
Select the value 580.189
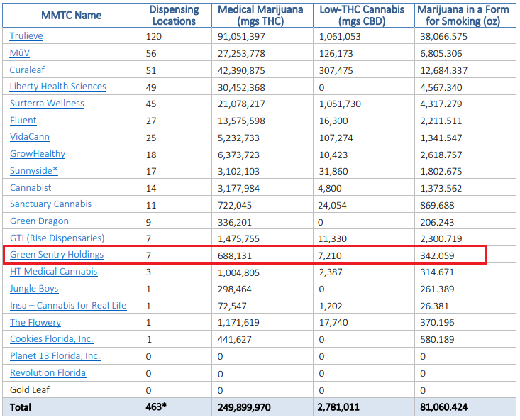click(437, 339)
